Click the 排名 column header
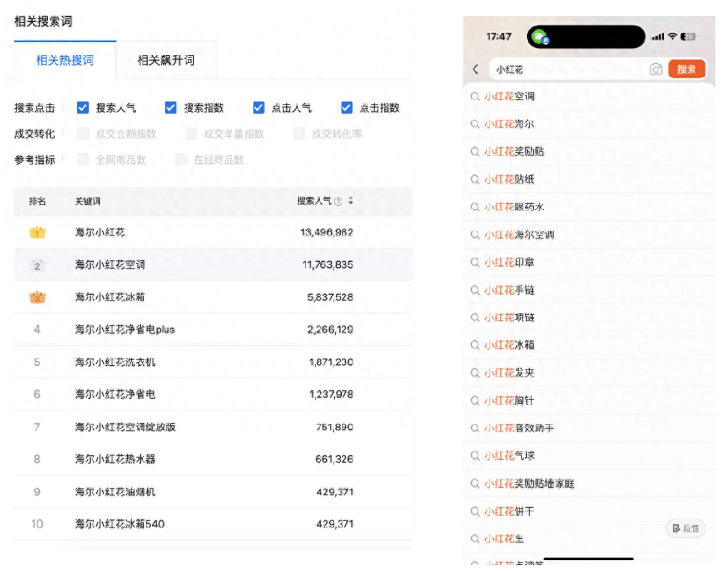 [x=37, y=201]
